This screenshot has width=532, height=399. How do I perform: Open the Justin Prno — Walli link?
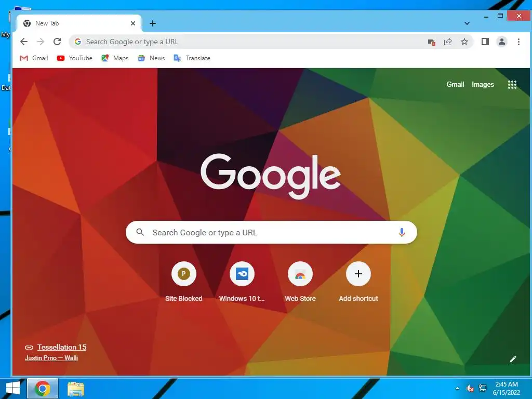pyautogui.click(x=51, y=358)
